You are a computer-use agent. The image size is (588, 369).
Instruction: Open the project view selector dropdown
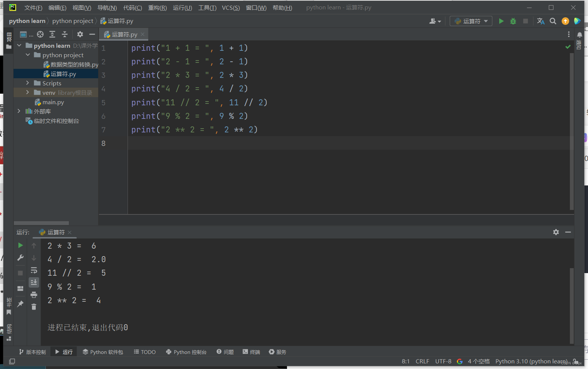pos(26,34)
